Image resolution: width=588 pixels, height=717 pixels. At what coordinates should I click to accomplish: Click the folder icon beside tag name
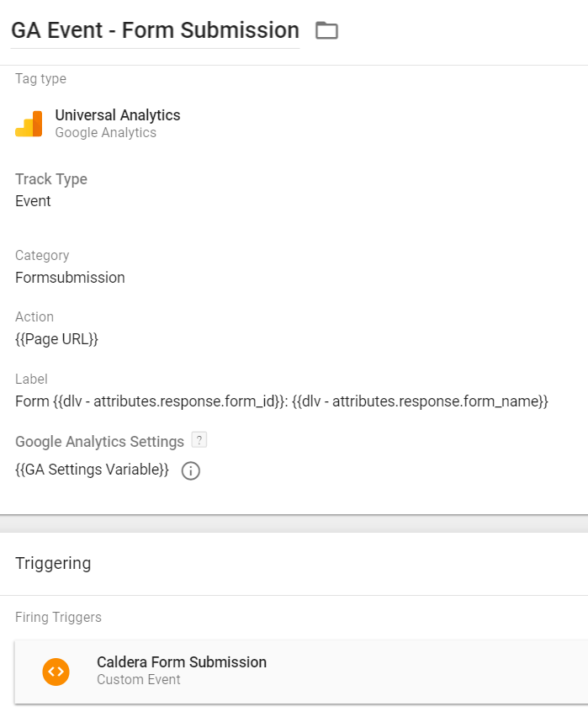[x=326, y=31]
